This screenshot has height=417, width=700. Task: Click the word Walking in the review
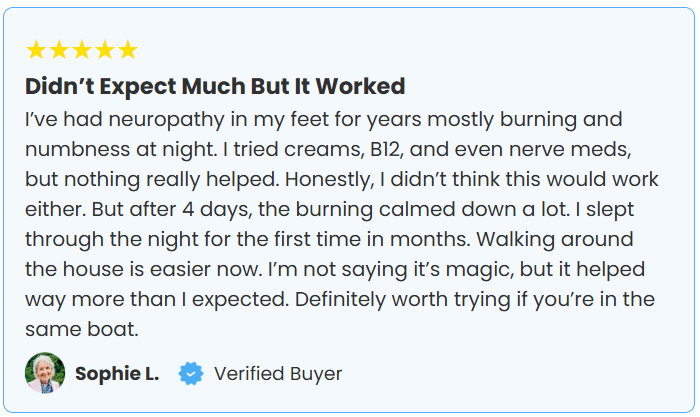point(530,242)
